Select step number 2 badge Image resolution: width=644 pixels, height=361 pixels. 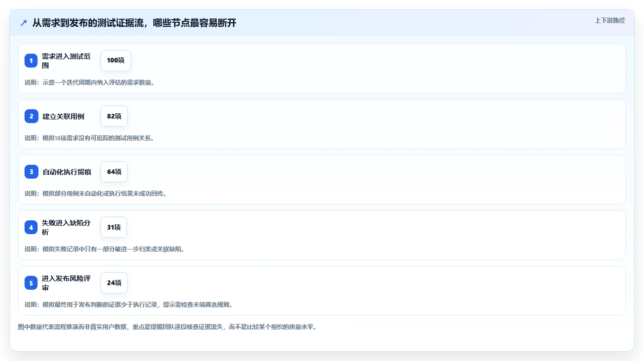tap(31, 116)
